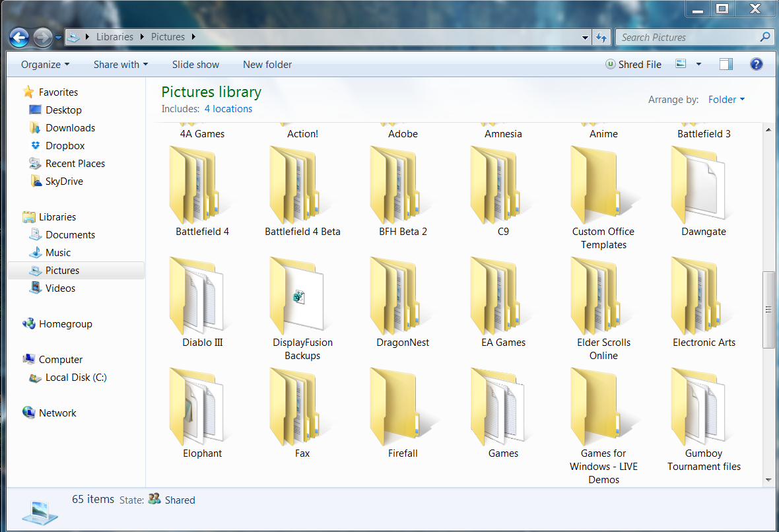Open SkyDrive in Favorites
Viewport: 779px width, 532px height.
tap(64, 182)
